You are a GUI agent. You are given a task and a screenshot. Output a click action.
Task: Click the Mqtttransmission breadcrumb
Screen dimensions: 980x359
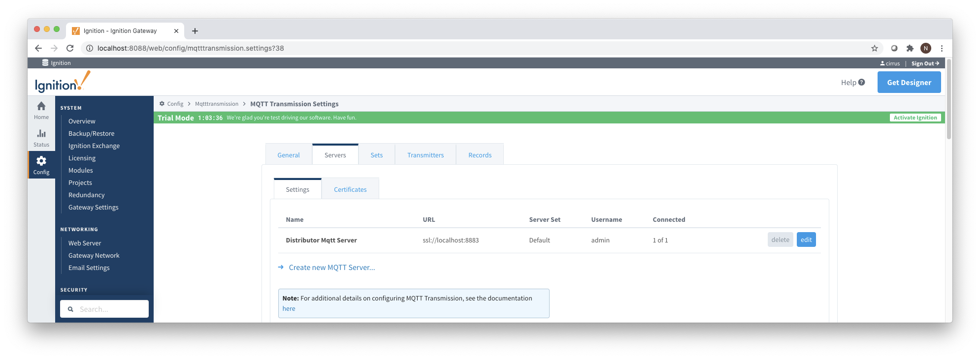click(x=217, y=104)
